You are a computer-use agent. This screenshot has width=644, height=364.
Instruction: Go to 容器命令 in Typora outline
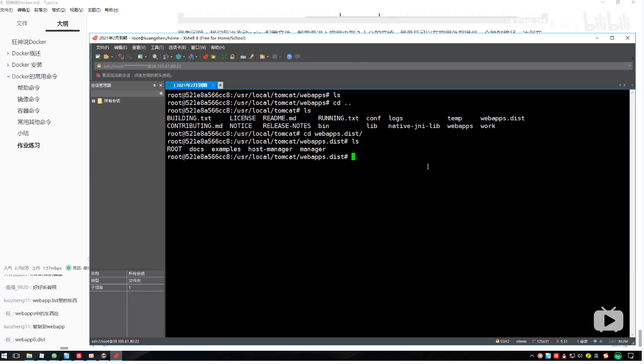(29, 111)
